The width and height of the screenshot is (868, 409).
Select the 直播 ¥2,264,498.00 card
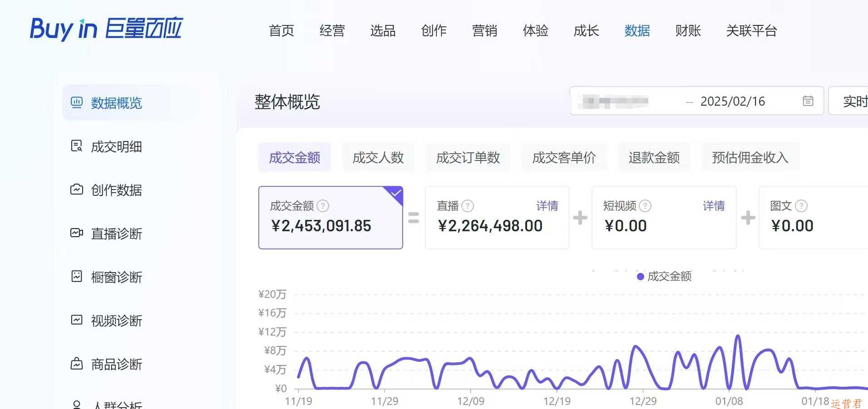coord(497,218)
